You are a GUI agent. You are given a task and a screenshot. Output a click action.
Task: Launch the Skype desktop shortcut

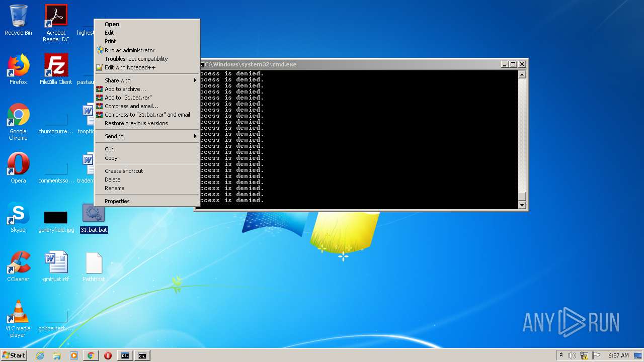click(x=18, y=217)
